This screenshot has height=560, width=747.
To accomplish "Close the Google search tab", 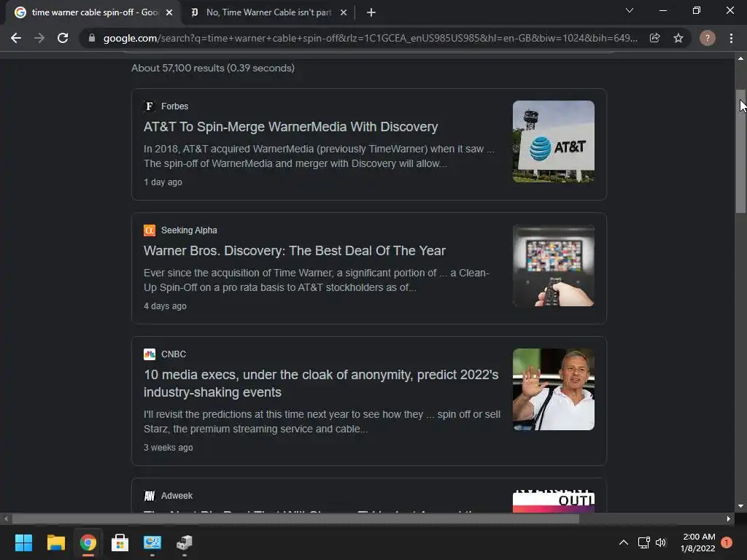I will [169, 12].
